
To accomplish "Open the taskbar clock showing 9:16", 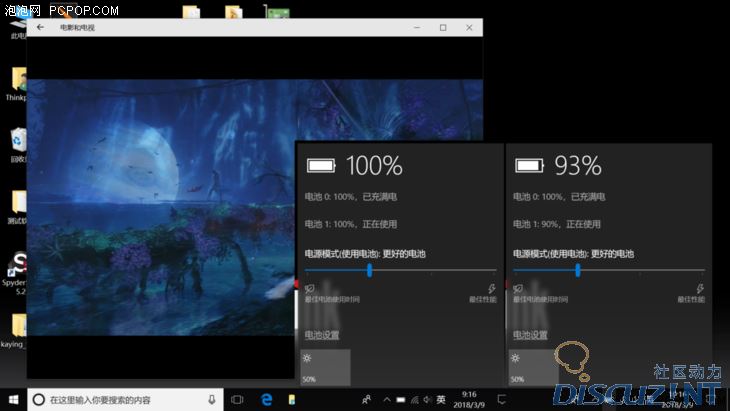I will tap(469, 400).
